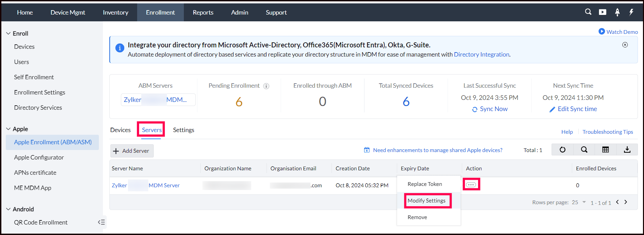Click the Sync Now link

(x=490, y=109)
